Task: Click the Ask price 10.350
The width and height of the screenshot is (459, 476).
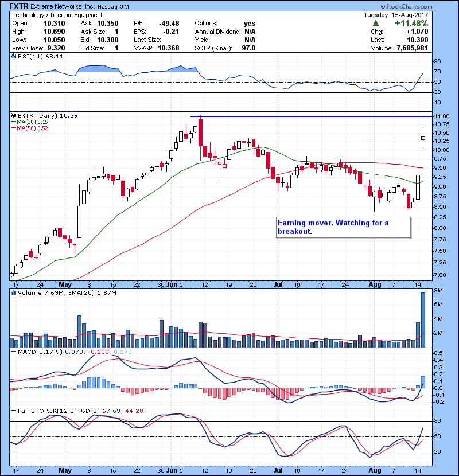Action: click(x=107, y=24)
